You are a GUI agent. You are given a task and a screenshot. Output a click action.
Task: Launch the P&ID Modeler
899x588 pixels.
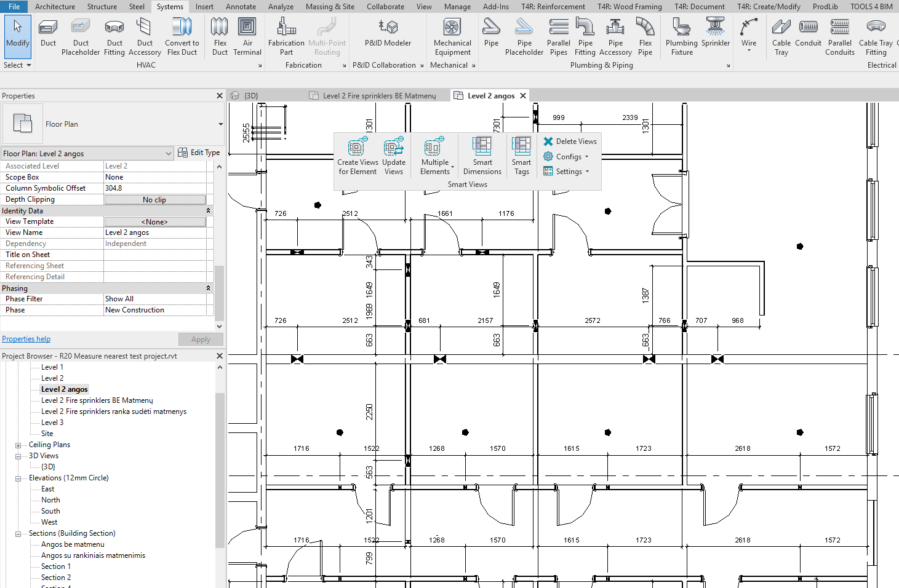[388, 34]
